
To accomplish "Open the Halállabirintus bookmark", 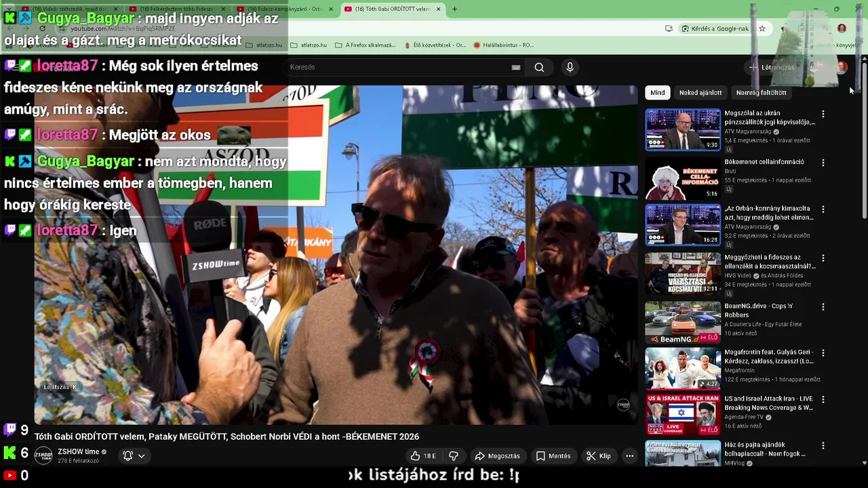I will point(504,45).
